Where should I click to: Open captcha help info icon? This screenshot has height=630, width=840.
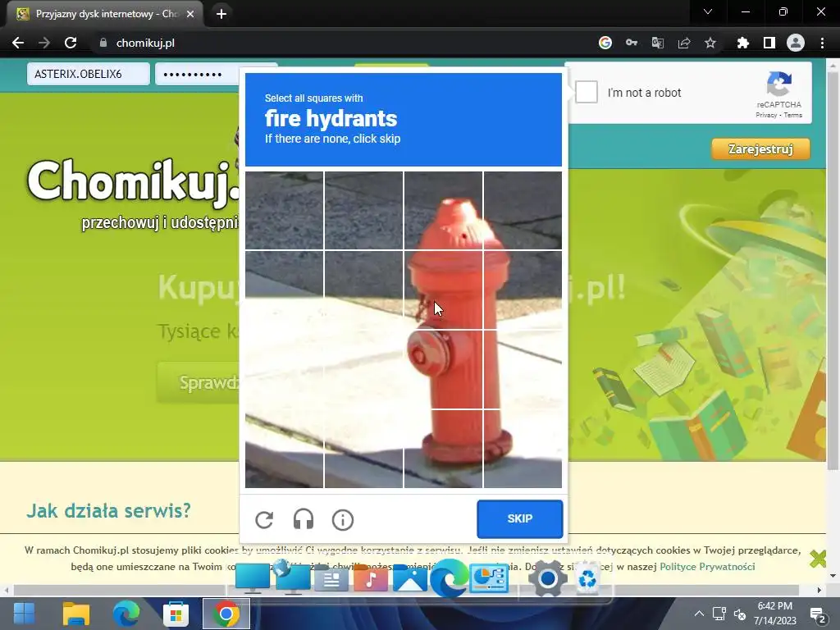[343, 519]
